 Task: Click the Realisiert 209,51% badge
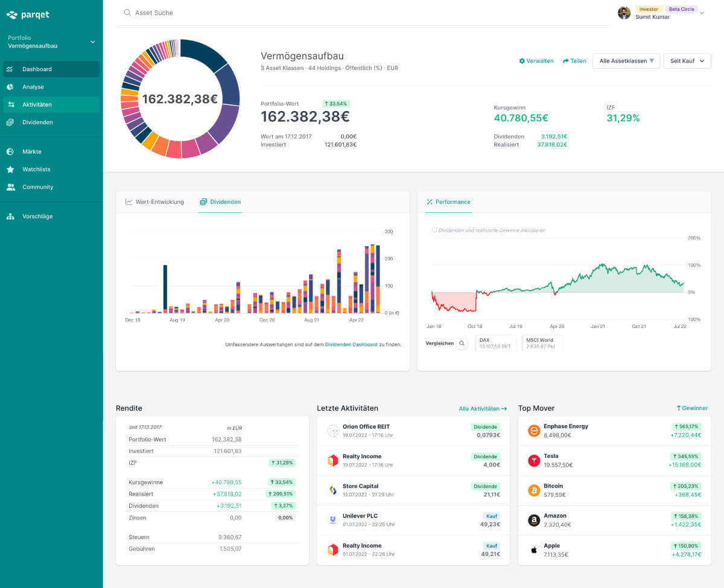[x=281, y=494]
